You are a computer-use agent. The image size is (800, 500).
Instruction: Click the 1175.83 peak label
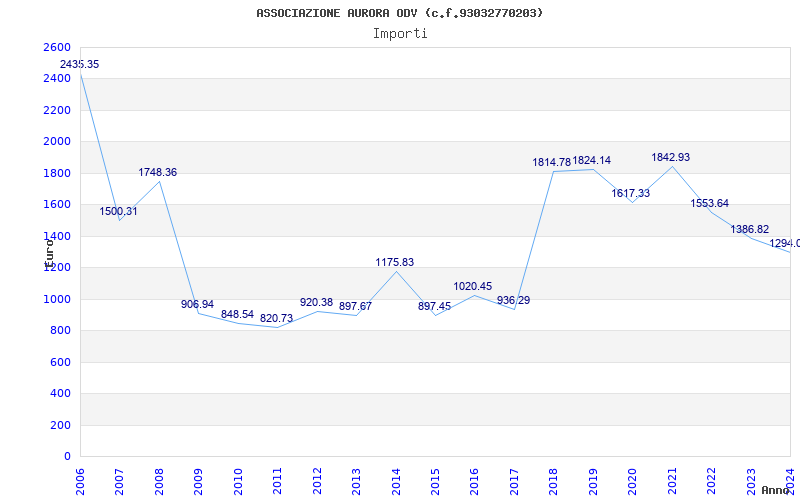(394, 262)
